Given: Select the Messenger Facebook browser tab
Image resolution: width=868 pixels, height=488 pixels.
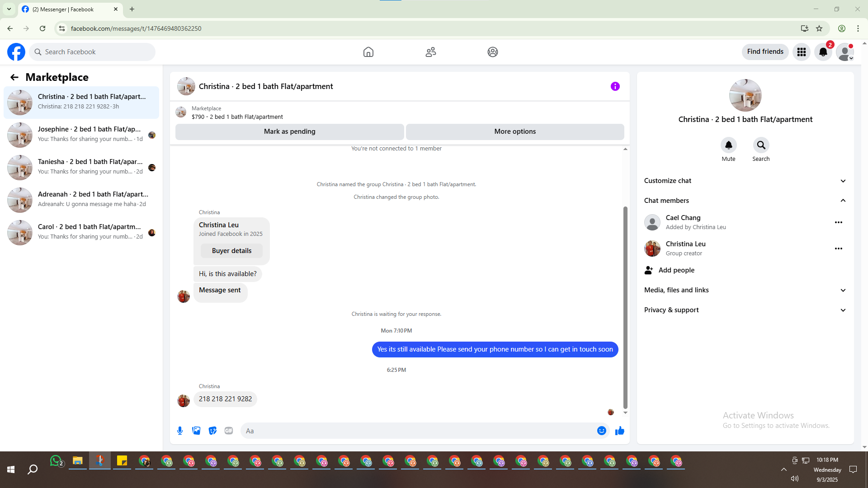Looking at the screenshot, I should click(70, 9).
